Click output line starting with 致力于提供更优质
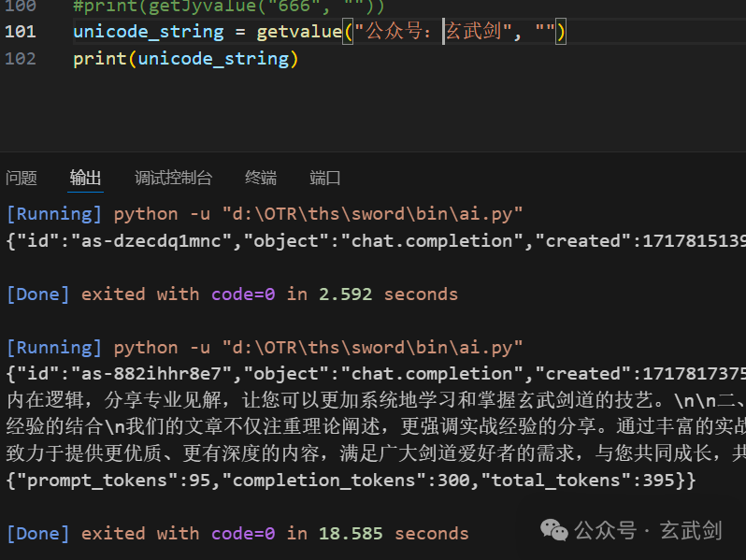This screenshot has height=560, width=746. [376, 453]
